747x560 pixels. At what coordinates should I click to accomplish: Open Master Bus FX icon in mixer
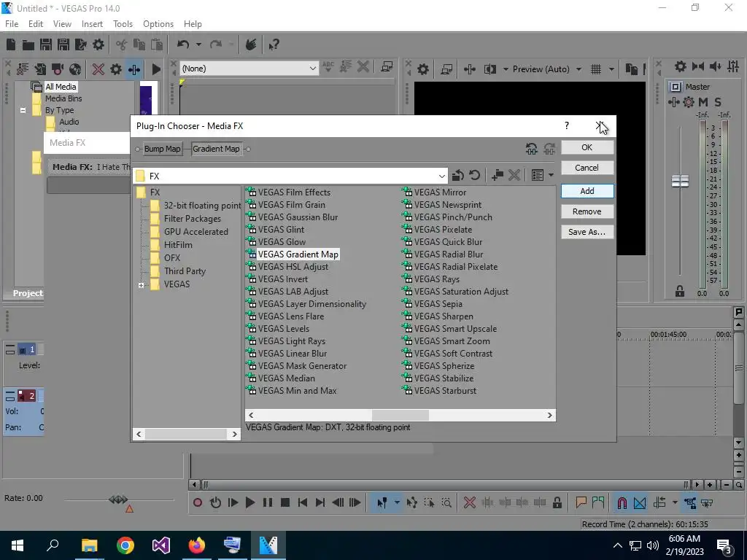673,102
